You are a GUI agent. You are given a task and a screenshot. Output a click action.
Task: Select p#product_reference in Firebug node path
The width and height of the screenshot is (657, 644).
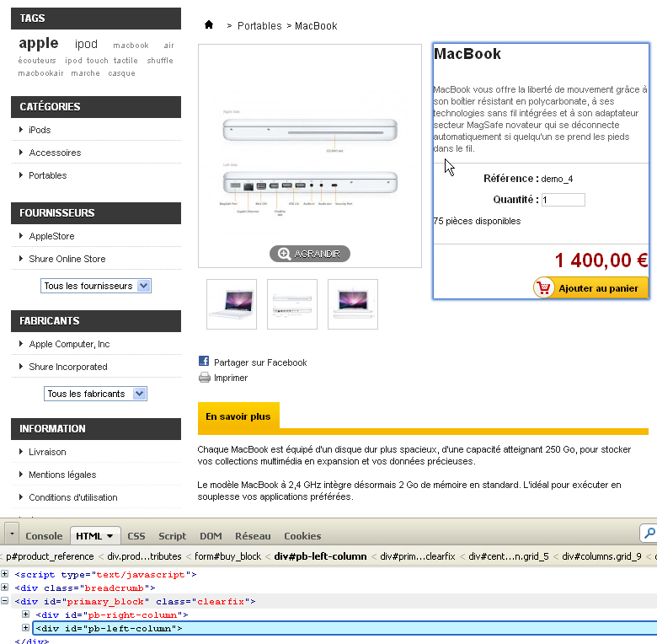(50, 556)
